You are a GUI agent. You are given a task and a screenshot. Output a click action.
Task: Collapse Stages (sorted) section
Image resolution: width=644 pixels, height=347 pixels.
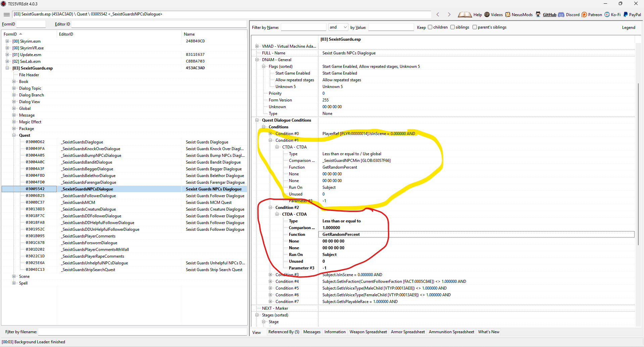point(257,315)
